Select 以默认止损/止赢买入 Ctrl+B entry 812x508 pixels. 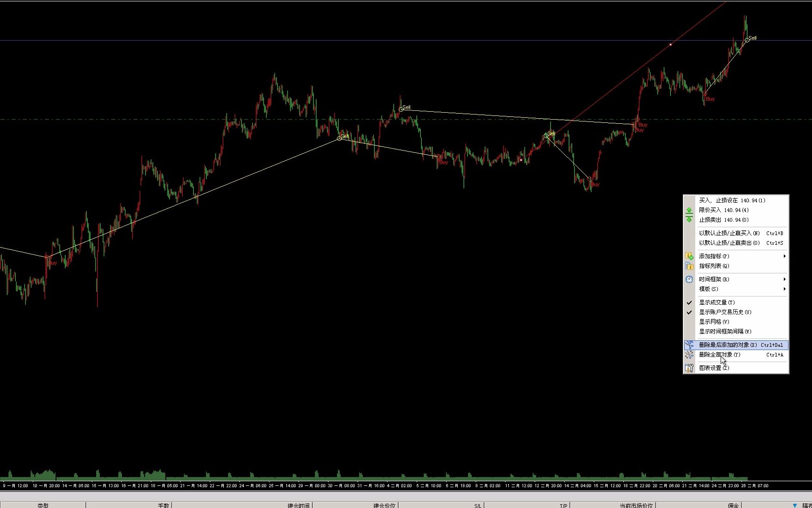(x=736, y=233)
